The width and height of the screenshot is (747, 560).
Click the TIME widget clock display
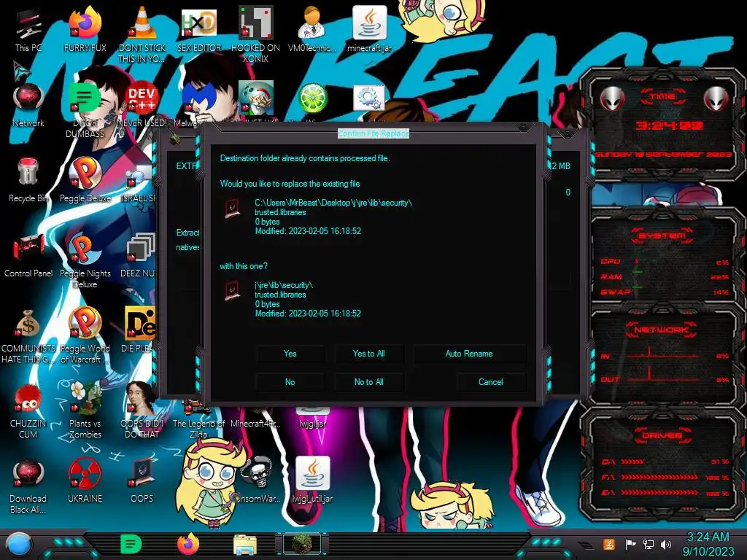[670, 125]
